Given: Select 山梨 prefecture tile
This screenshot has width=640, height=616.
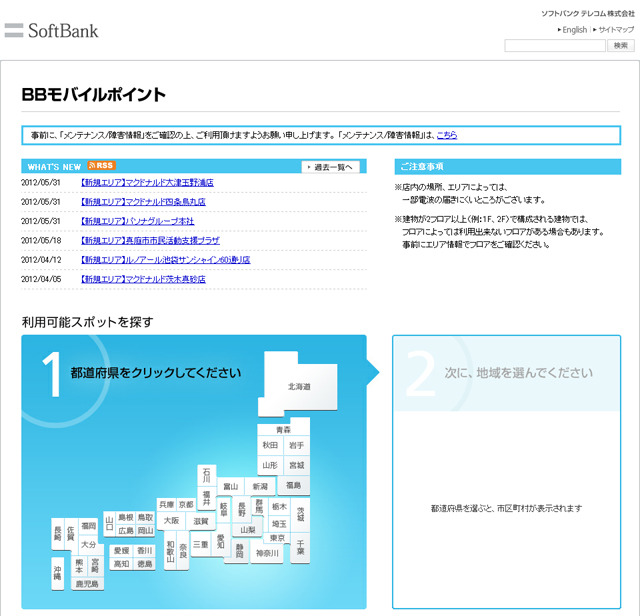Looking at the screenshot, I should coord(247,530).
